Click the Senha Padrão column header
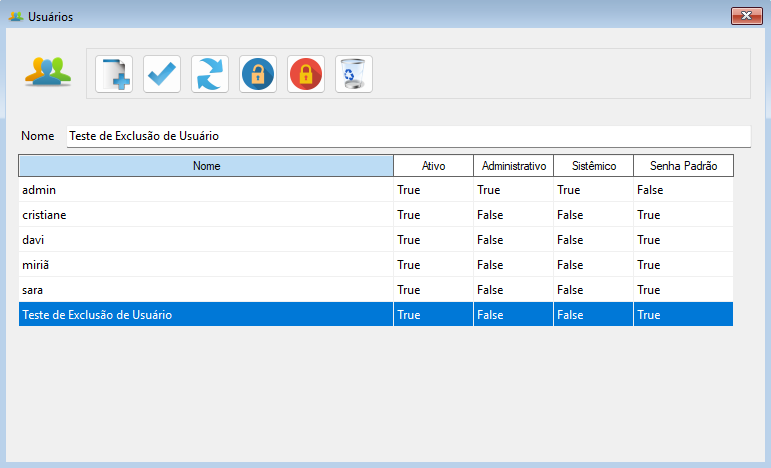Screen dimensions: 771x468 [683, 165]
